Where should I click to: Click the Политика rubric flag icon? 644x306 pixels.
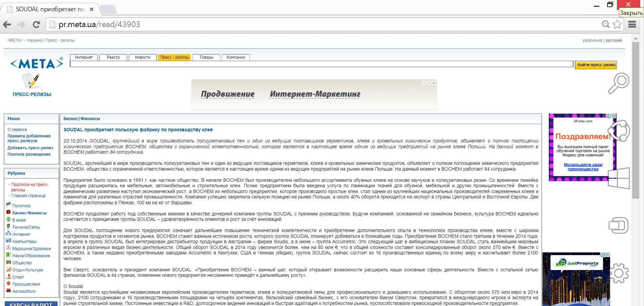tap(8, 205)
